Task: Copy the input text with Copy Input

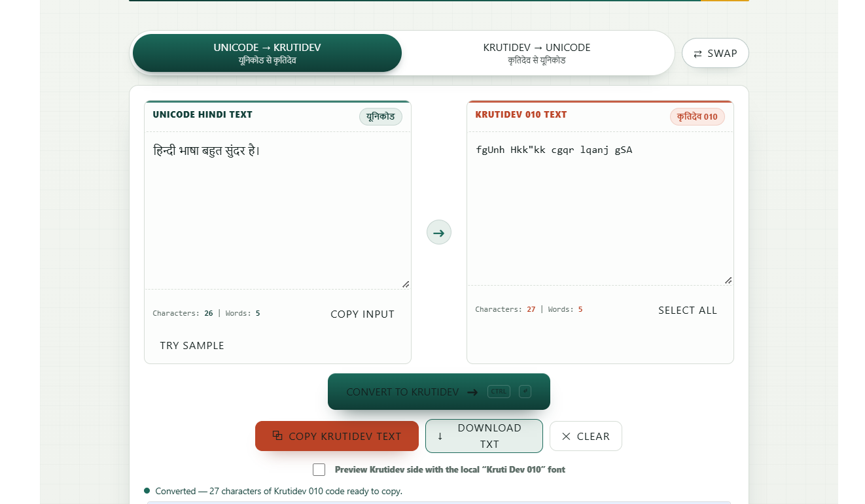Action: click(x=362, y=314)
